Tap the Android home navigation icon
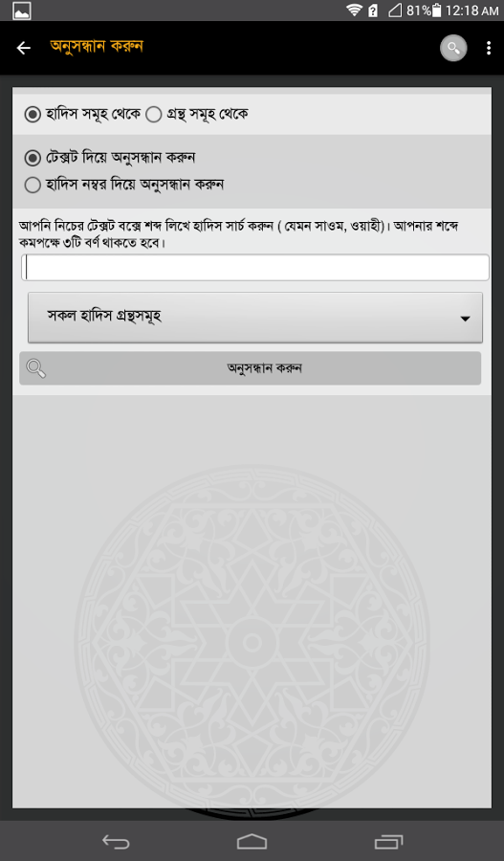Screen dimensions: 504x861 pyautogui.click(x=252, y=841)
